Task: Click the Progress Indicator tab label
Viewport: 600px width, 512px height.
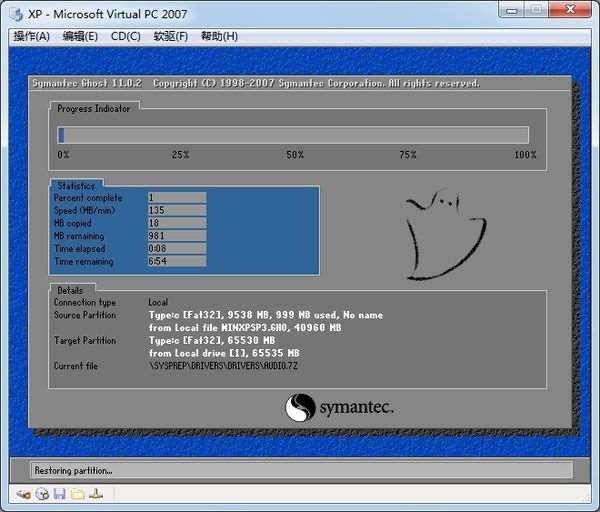Action: coord(94,109)
